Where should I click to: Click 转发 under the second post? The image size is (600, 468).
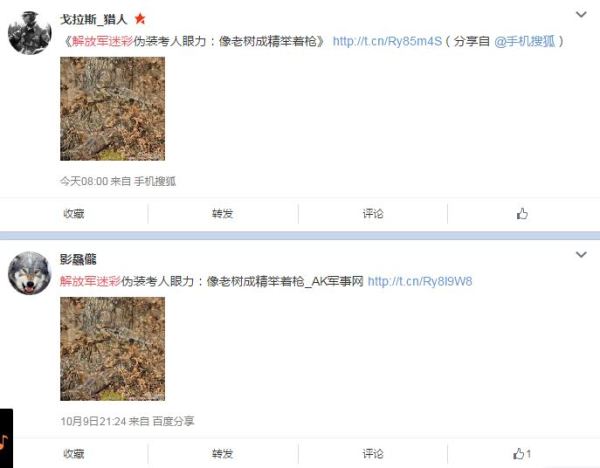click(x=223, y=454)
